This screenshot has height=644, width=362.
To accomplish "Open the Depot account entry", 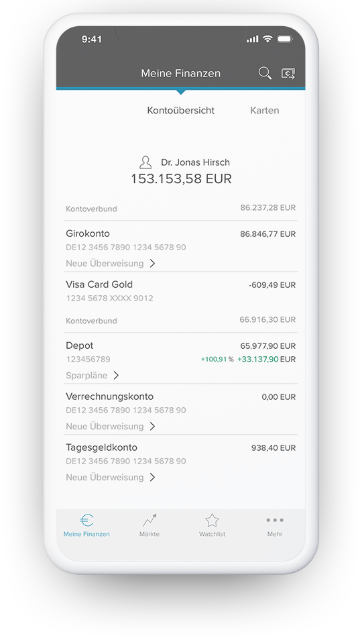I will [180, 358].
